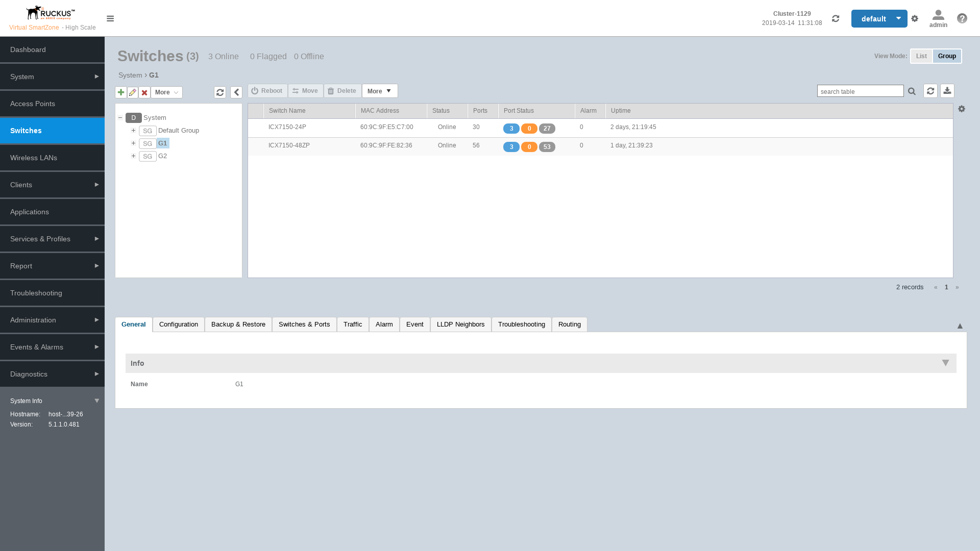This screenshot has height=551, width=980.
Task: Open the More dropdown beside Delete
Action: tap(380, 91)
